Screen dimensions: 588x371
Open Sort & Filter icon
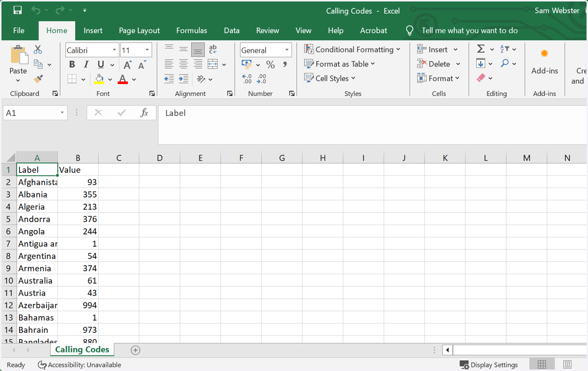coord(505,49)
